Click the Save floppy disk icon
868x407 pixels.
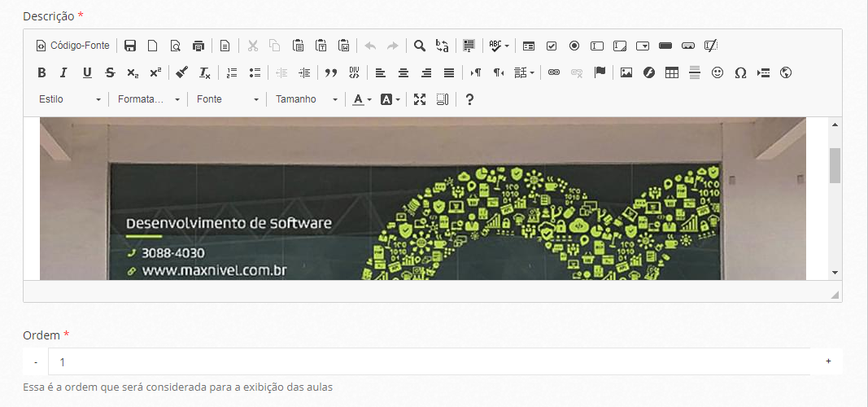pyautogui.click(x=130, y=46)
